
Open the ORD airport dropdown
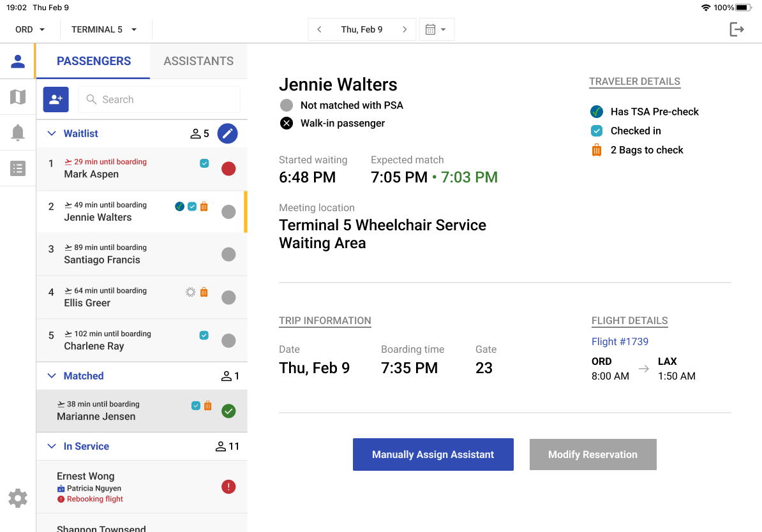[x=30, y=29]
